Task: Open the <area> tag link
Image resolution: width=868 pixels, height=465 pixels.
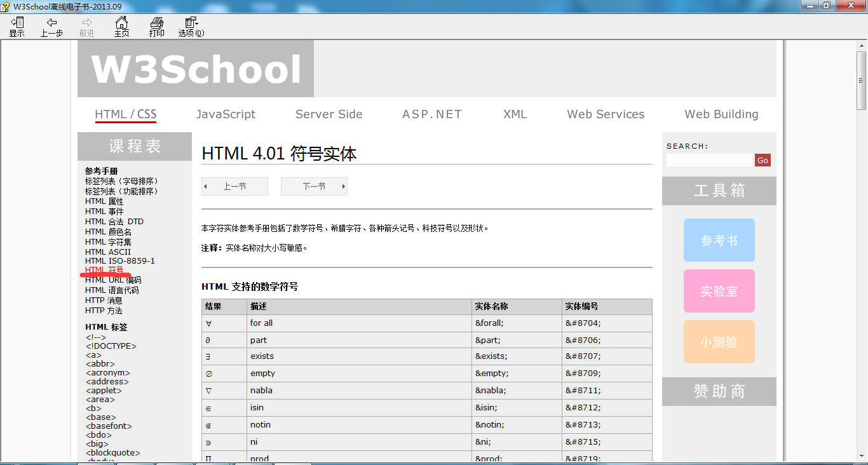Action: tap(100, 400)
